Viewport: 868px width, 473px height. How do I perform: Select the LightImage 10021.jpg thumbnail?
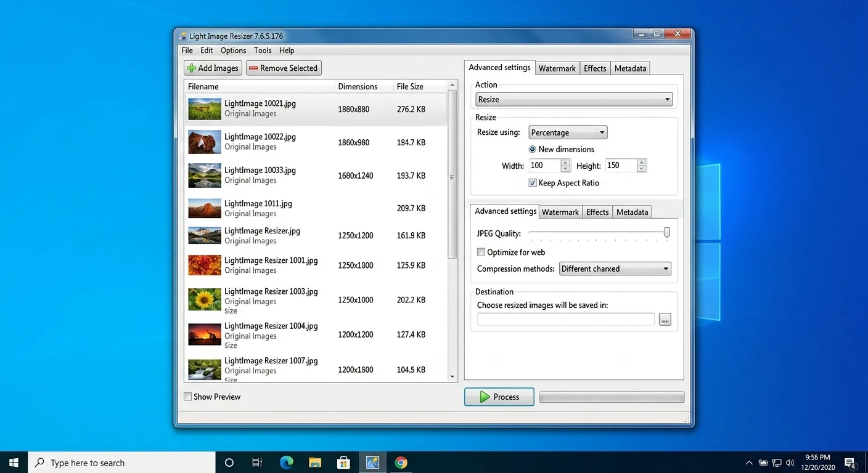(x=205, y=109)
